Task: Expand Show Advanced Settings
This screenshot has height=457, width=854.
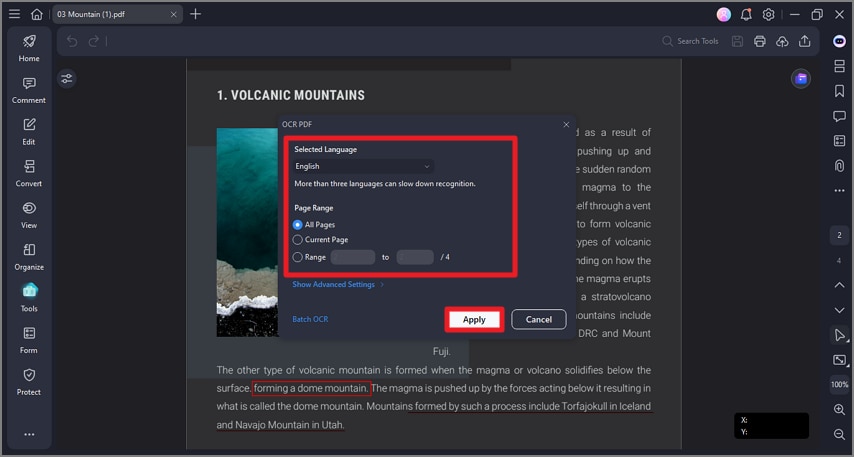Action: 338,284
